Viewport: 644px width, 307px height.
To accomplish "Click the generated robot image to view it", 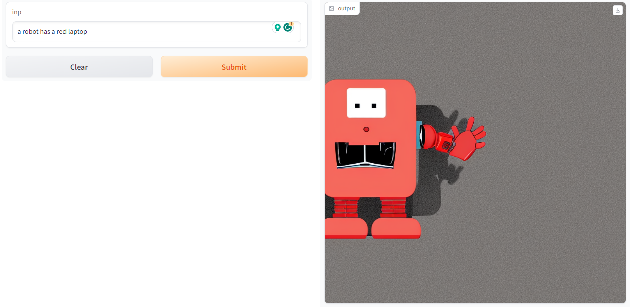I will point(474,151).
